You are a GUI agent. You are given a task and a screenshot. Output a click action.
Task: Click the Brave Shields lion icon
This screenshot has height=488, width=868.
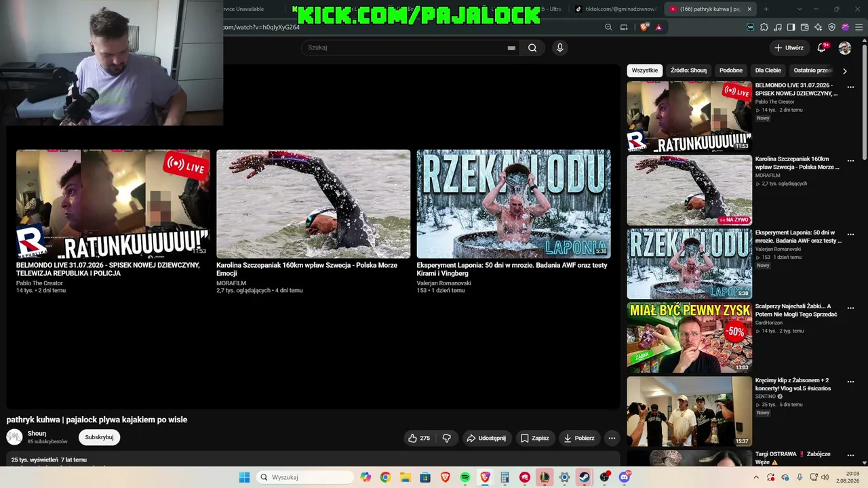pyautogui.click(x=644, y=27)
